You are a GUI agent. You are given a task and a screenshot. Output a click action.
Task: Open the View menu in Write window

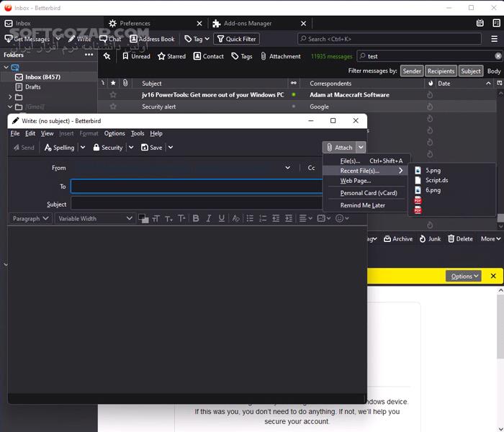pyautogui.click(x=47, y=133)
